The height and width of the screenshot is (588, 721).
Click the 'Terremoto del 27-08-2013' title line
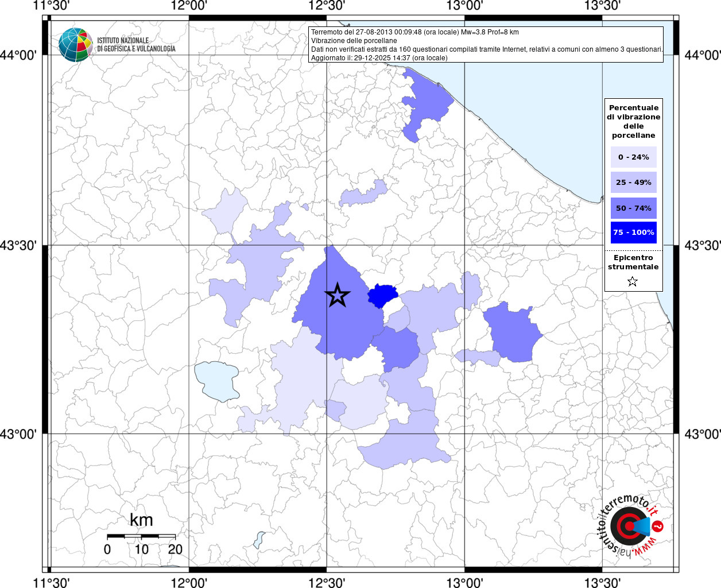tap(414, 32)
